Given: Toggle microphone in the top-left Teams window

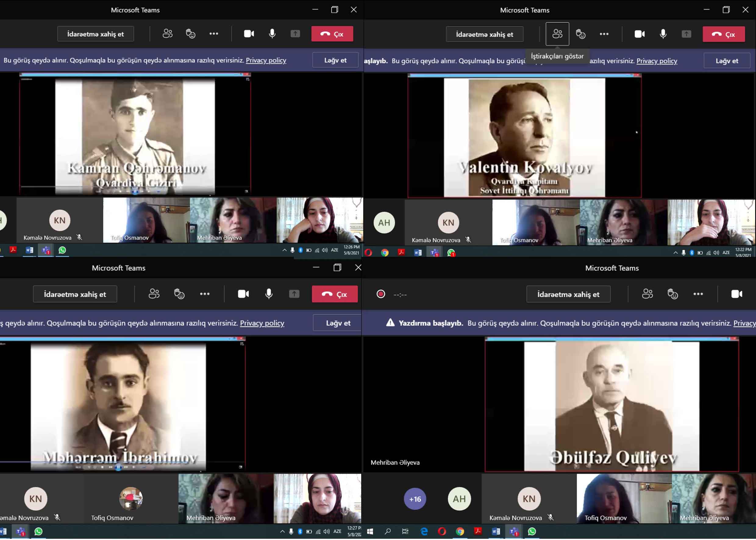Looking at the screenshot, I should (272, 34).
